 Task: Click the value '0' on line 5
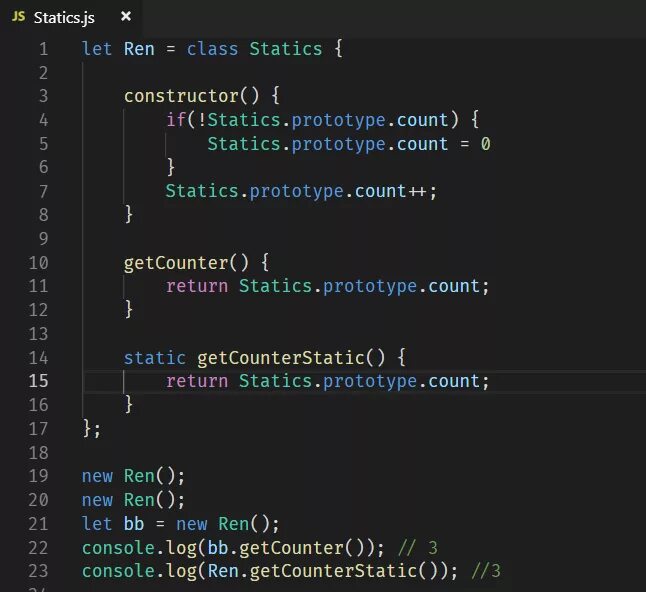(485, 144)
